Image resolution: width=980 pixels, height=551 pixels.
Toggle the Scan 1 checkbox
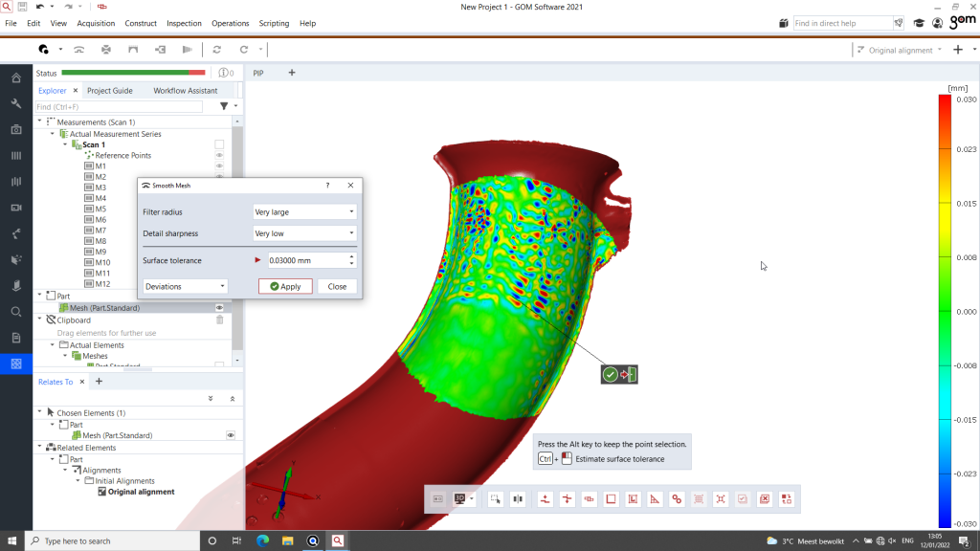click(x=219, y=145)
